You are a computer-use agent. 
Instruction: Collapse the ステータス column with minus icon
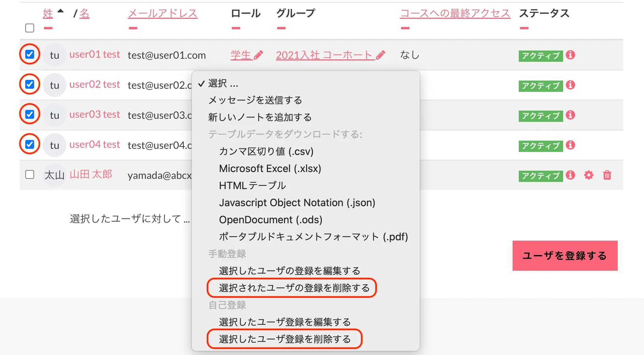click(524, 28)
